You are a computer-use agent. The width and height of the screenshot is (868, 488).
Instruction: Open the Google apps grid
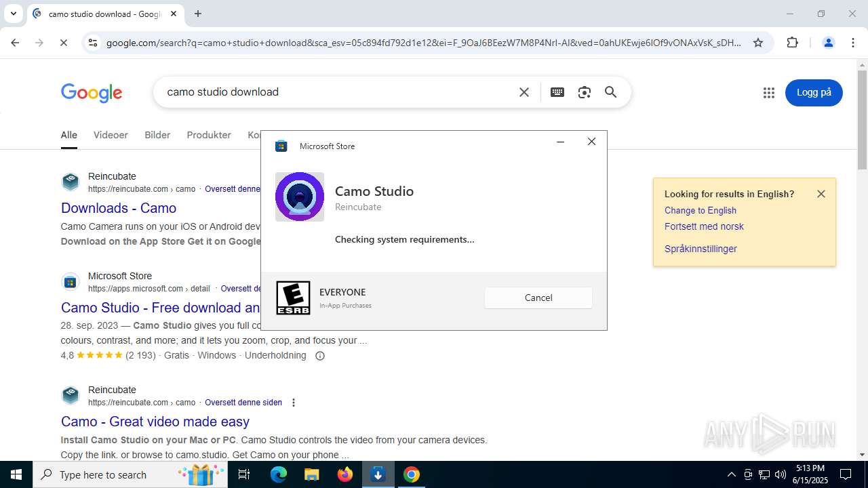[768, 93]
